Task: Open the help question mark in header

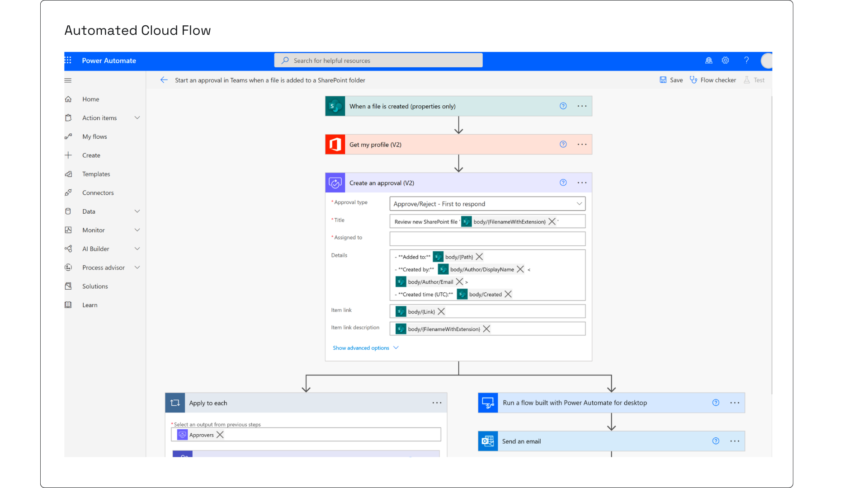Action: tap(746, 60)
